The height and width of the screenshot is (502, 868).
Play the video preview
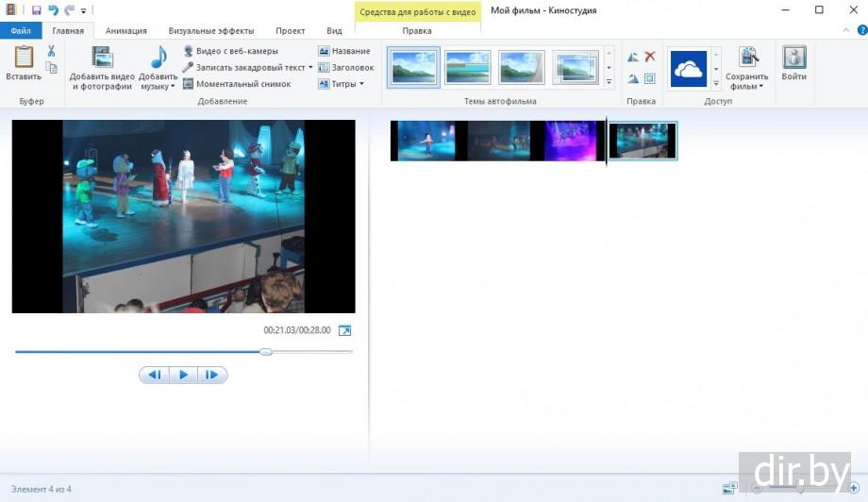[183, 375]
